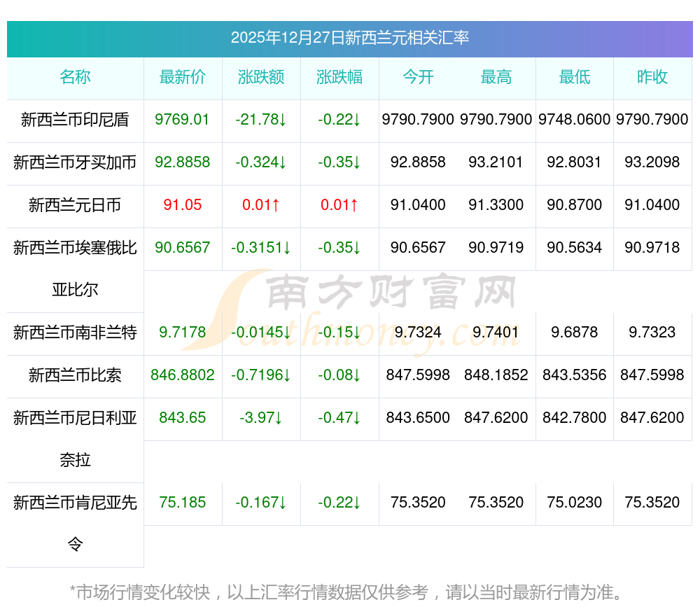The image size is (700, 614).
Task: Click the 最低 column header
Action: [x=575, y=77]
